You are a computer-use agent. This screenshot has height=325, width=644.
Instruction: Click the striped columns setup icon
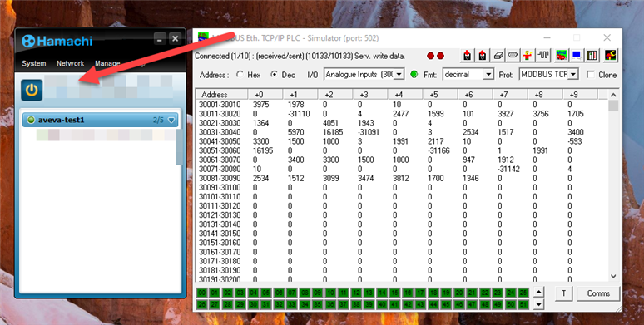(592, 56)
